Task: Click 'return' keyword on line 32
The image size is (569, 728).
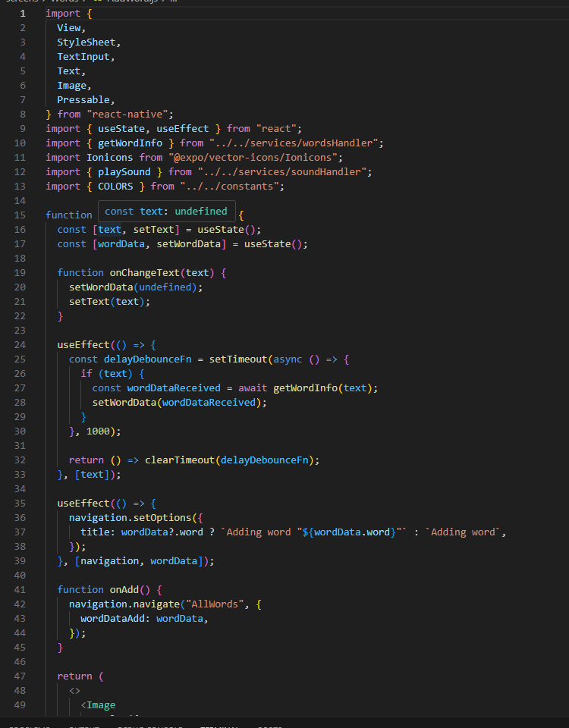Action: click(86, 460)
